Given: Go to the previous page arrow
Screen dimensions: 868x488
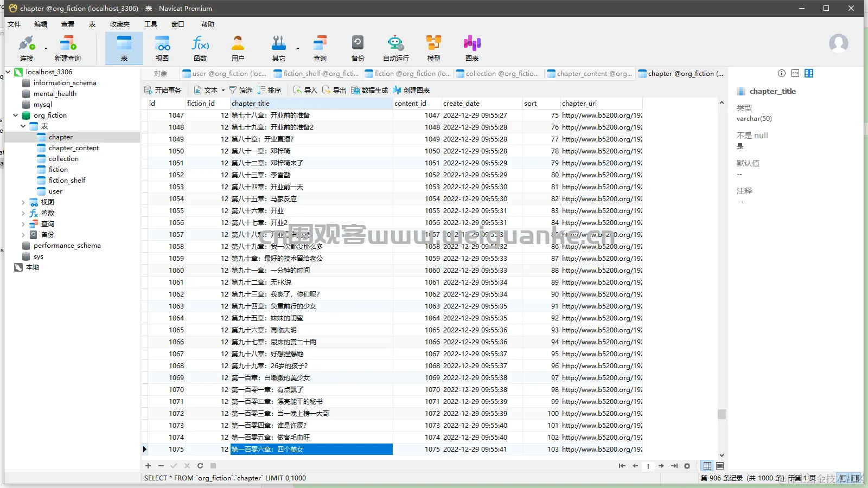Looking at the screenshot, I should [x=635, y=466].
